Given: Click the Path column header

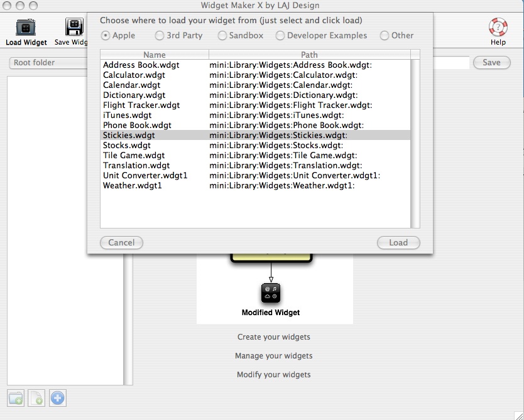Looking at the screenshot, I should [x=310, y=55].
